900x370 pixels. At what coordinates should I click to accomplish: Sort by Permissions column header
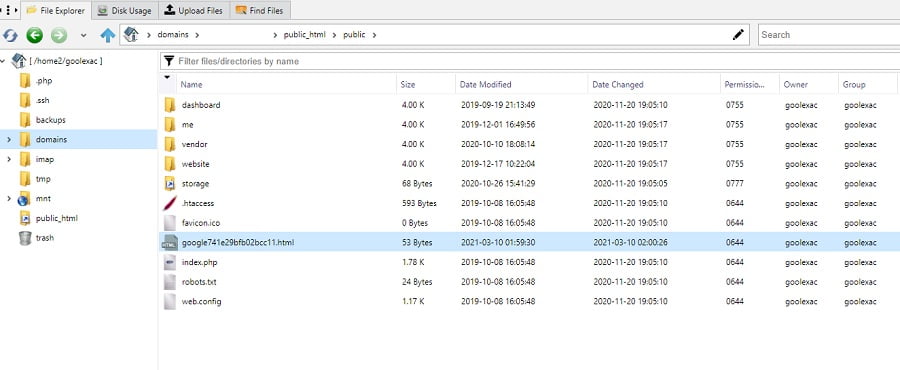click(x=750, y=84)
